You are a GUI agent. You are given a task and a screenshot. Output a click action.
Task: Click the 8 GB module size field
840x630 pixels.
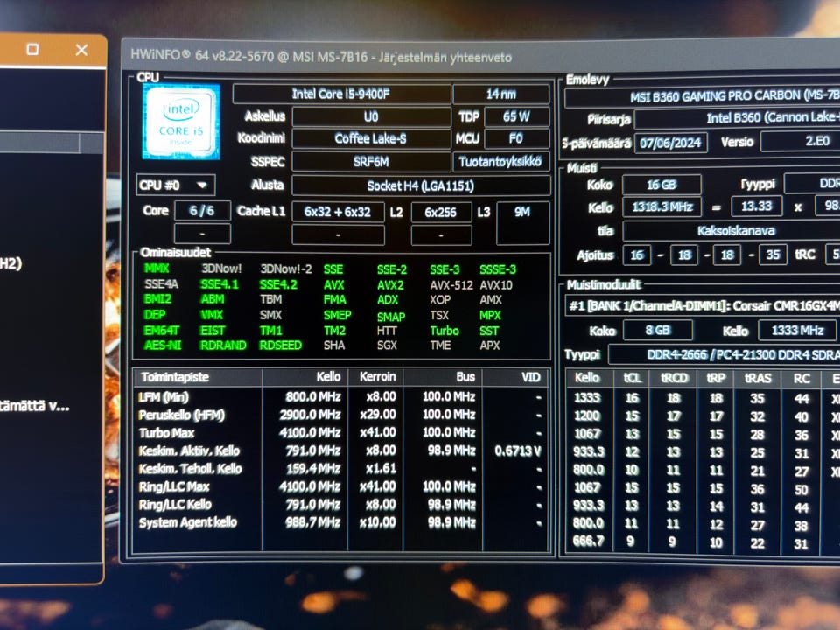pos(657,331)
